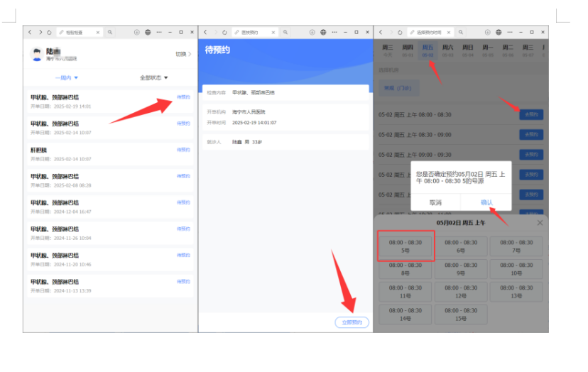Click the 立即预约 button

click(352, 322)
